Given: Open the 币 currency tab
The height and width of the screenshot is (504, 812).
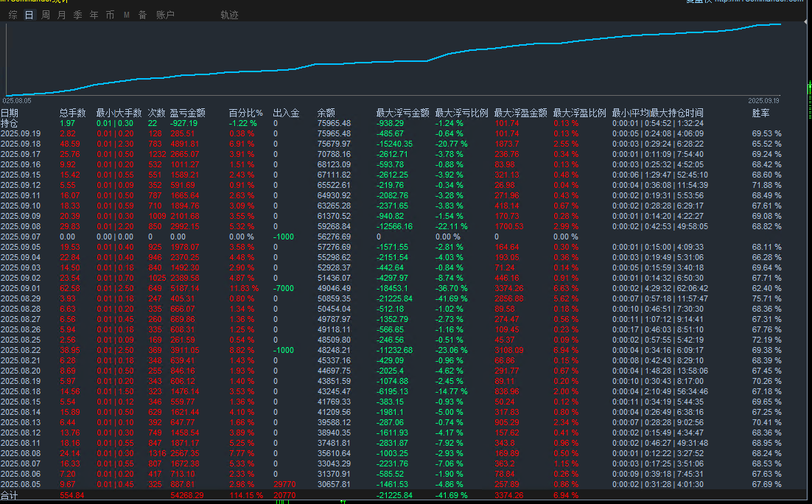Looking at the screenshot, I should pos(110,15).
